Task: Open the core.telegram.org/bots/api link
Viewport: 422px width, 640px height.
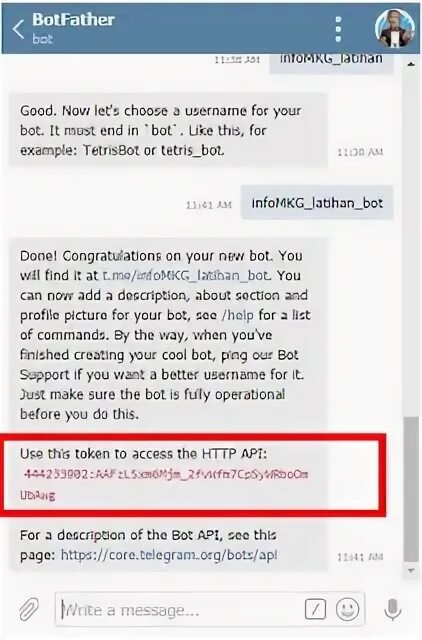Action: pos(169,555)
